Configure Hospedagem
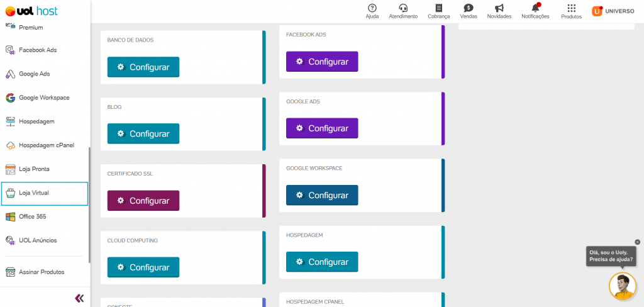 coord(322,262)
